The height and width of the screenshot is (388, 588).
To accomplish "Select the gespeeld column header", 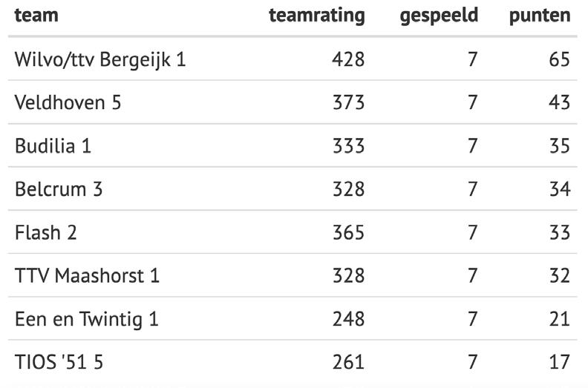I will click(439, 16).
